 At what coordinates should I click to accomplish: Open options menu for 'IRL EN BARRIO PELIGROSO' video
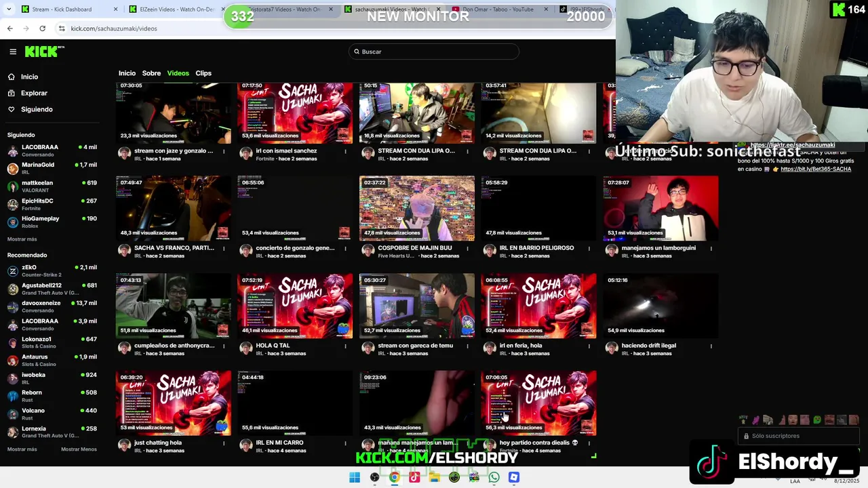click(589, 248)
